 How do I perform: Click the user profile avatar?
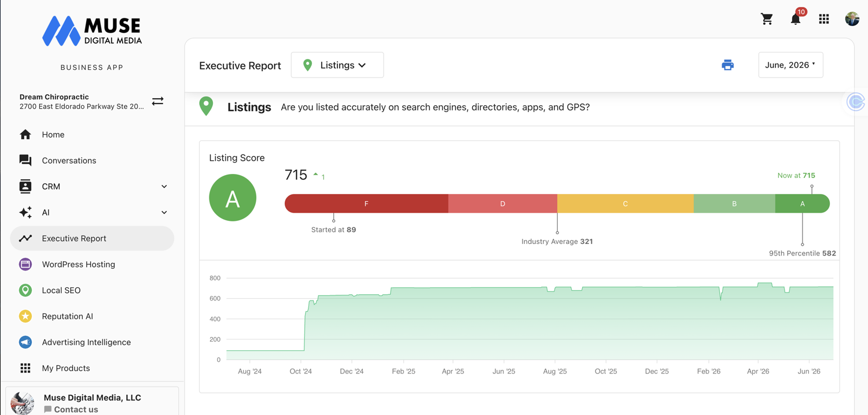click(852, 19)
